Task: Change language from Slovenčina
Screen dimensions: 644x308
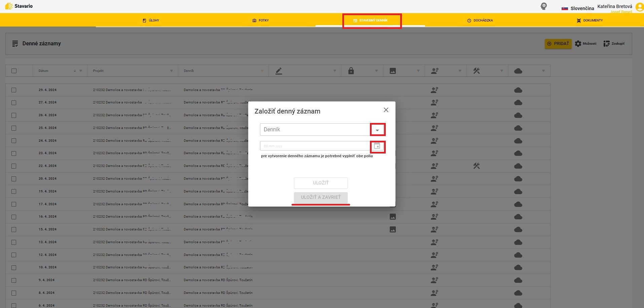Action: click(x=578, y=8)
